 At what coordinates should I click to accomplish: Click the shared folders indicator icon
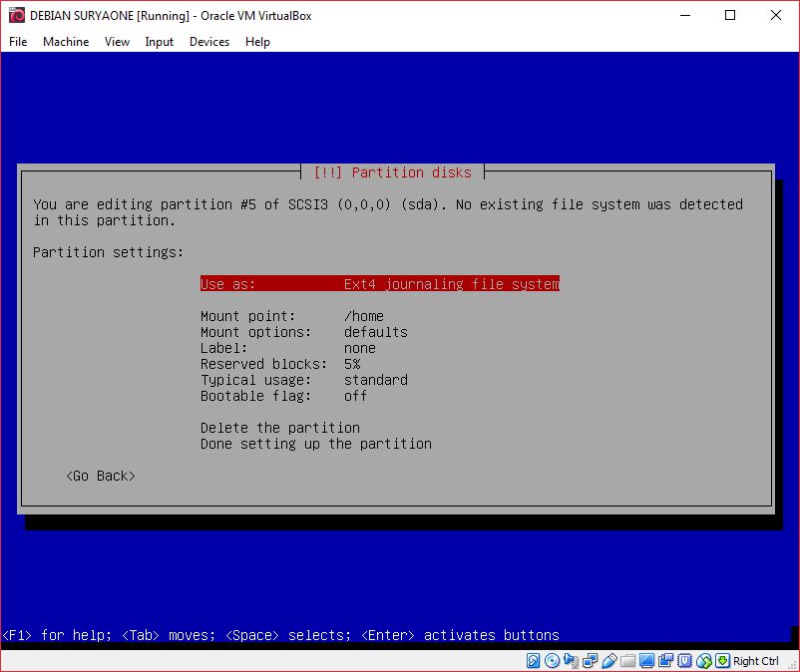[628, 661]
